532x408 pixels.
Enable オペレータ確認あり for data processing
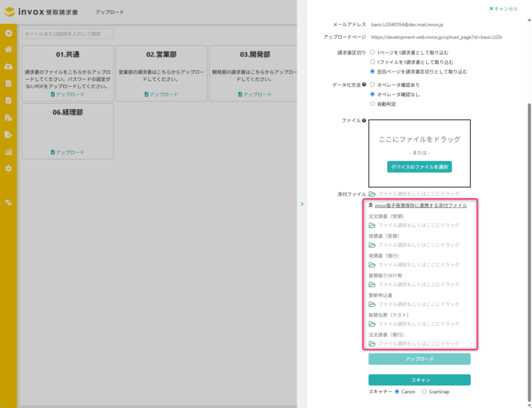point(372,85)
